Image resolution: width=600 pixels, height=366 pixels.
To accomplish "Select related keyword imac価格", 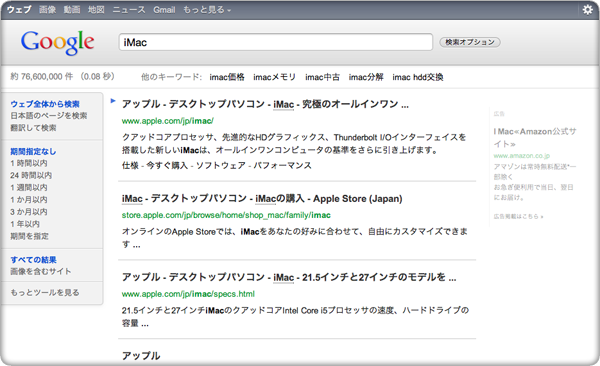I will click(x=227, y=77).
